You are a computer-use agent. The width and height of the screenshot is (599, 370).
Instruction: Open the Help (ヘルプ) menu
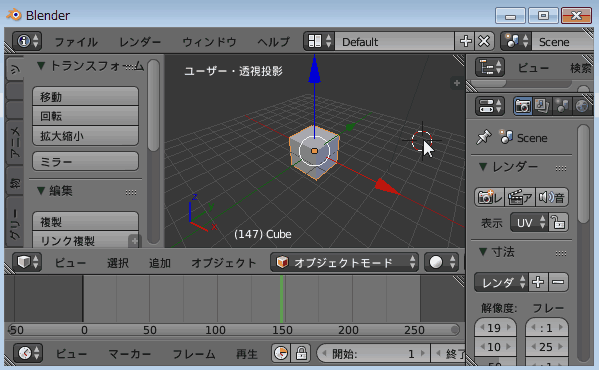pyautogui.click(x=274, y=42)
